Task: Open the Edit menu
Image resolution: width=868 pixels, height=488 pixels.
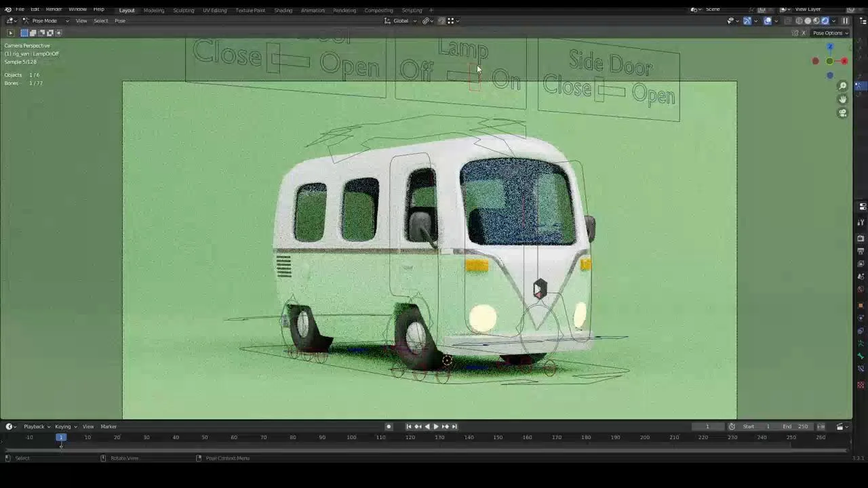Action: 35,9
